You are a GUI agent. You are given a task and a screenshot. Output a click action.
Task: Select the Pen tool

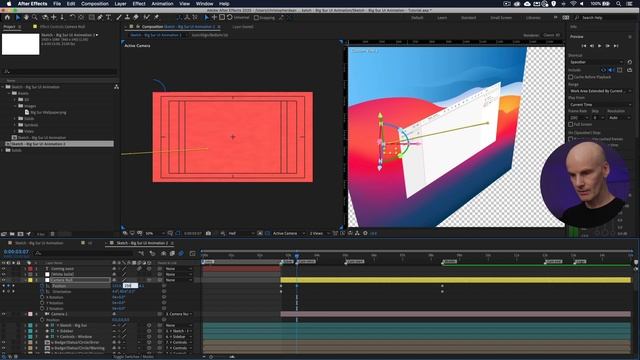click(100, 18)
